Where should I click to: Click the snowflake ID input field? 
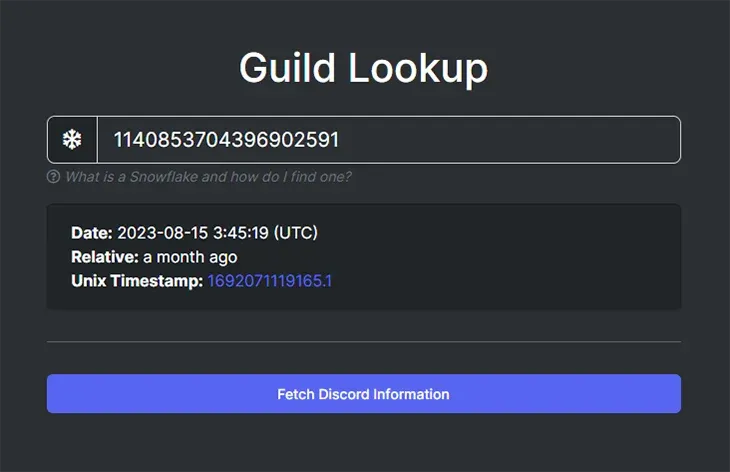(x=388, y=140)
